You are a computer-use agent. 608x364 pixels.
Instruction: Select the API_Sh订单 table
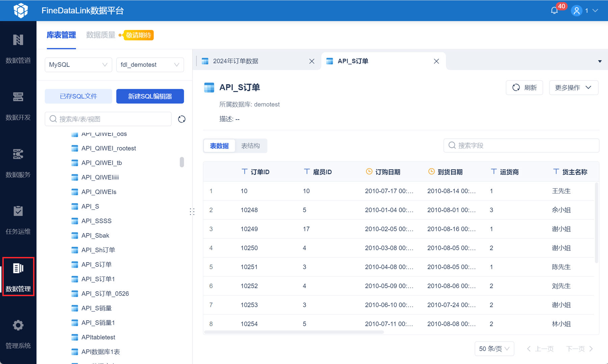(x=98, y=250)
